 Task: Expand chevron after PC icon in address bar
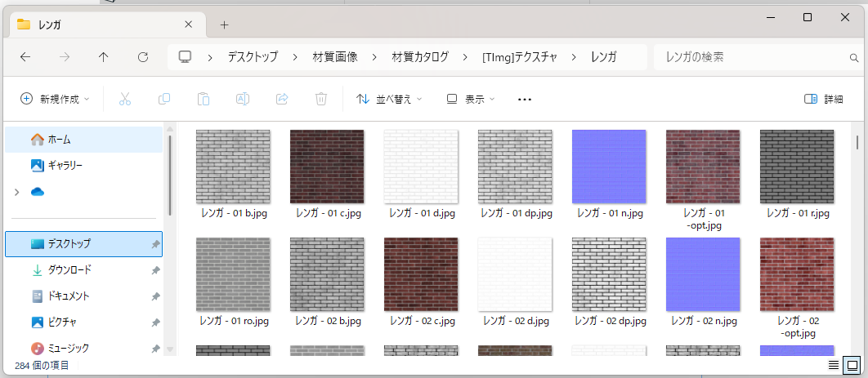210,57
